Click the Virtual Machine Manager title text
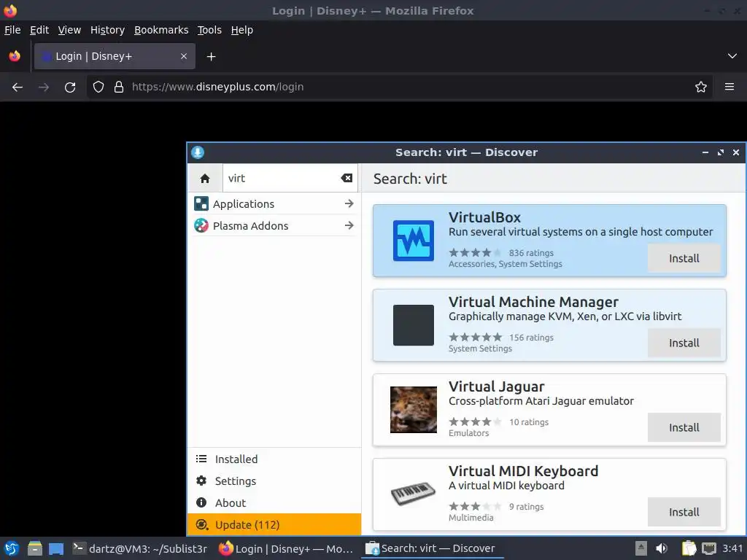This screenshot has height=560, width=747. pyautogui.click(x=533, y=302)
